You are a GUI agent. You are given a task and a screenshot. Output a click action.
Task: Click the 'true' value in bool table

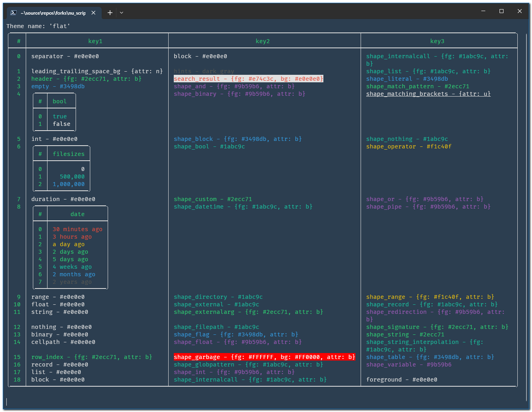point(60,116)
